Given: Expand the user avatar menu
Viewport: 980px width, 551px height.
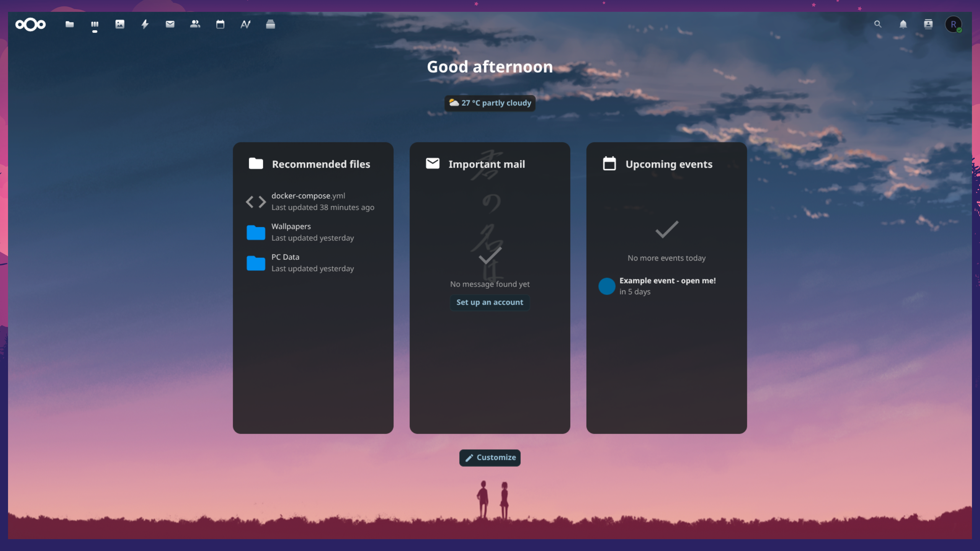Looking at the screenshot, I should click(953, 24).
